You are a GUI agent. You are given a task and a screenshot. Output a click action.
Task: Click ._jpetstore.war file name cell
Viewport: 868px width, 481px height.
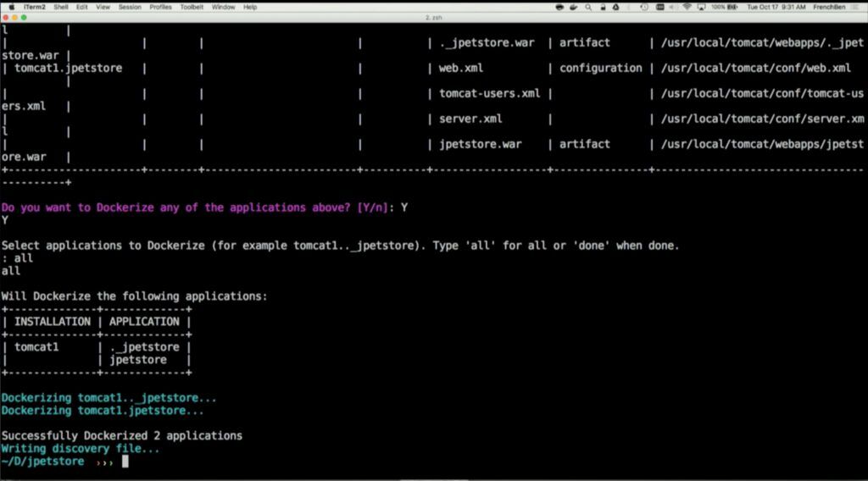pos(487,42)
